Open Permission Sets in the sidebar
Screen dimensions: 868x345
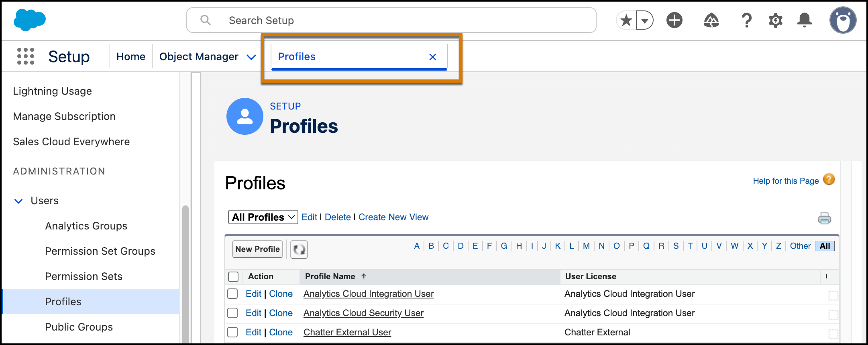pyautogui.click(x=84, y=276)
